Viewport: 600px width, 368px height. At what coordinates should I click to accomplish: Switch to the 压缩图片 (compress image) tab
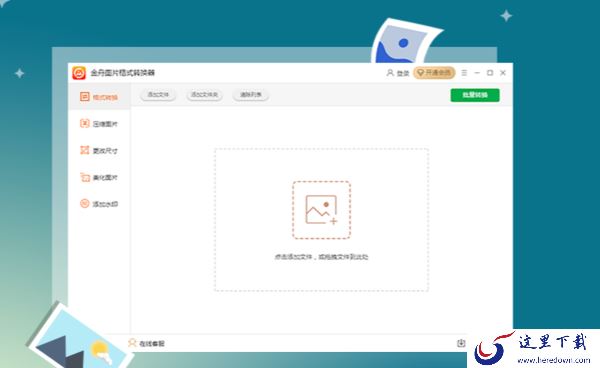click(99, 124)
